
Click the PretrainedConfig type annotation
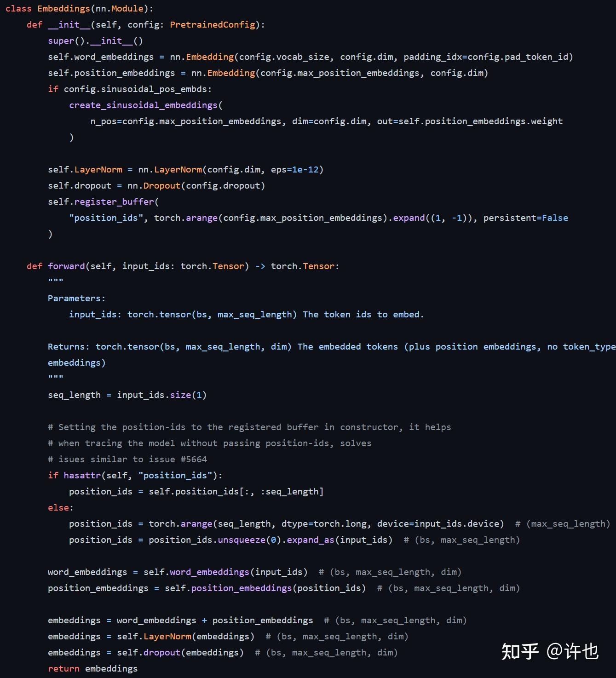(212, 24)
